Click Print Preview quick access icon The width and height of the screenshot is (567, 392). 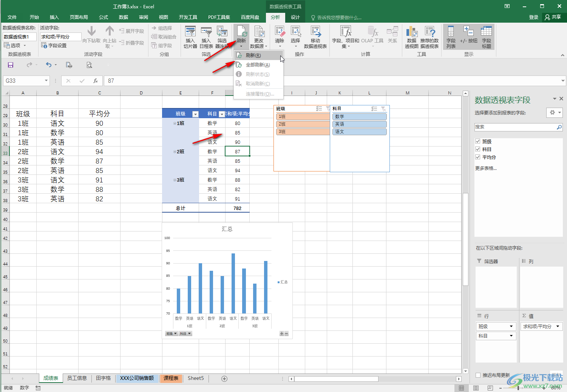pyautogui.click(x=89, y=65)
